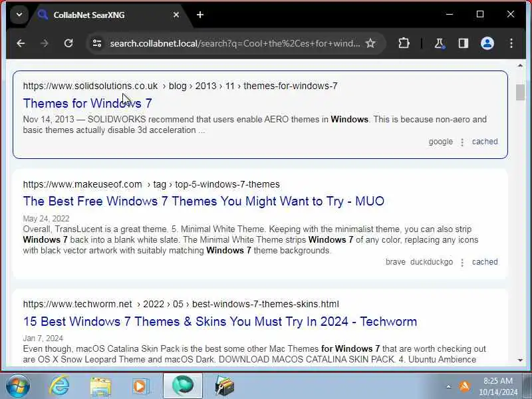
Task: Go back to the previous page
Action: pos(21,43)
